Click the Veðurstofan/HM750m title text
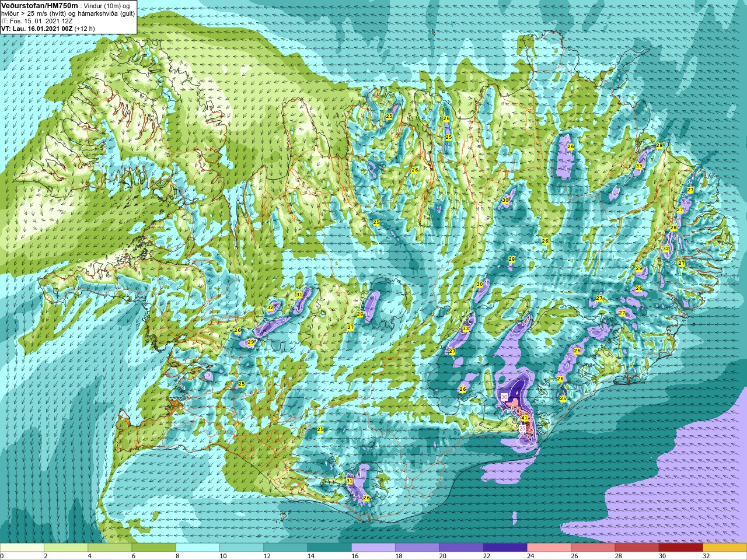747x560 pixels. click(39, 5)
